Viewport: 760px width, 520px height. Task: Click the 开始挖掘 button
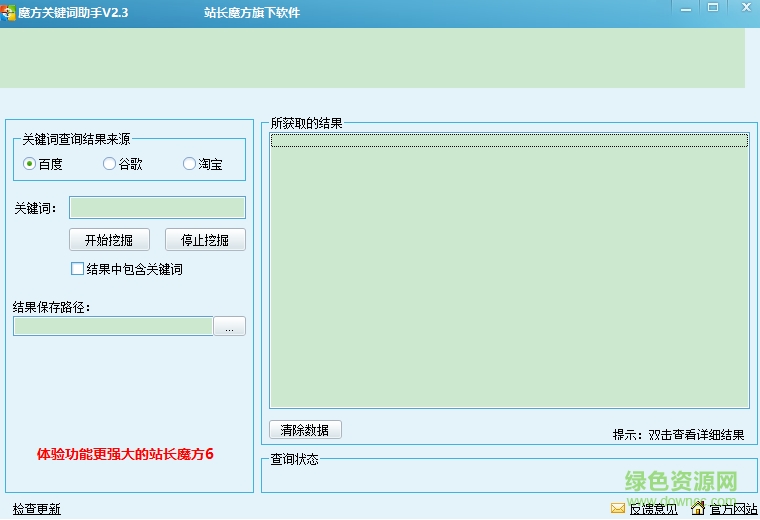click(109, 240)
